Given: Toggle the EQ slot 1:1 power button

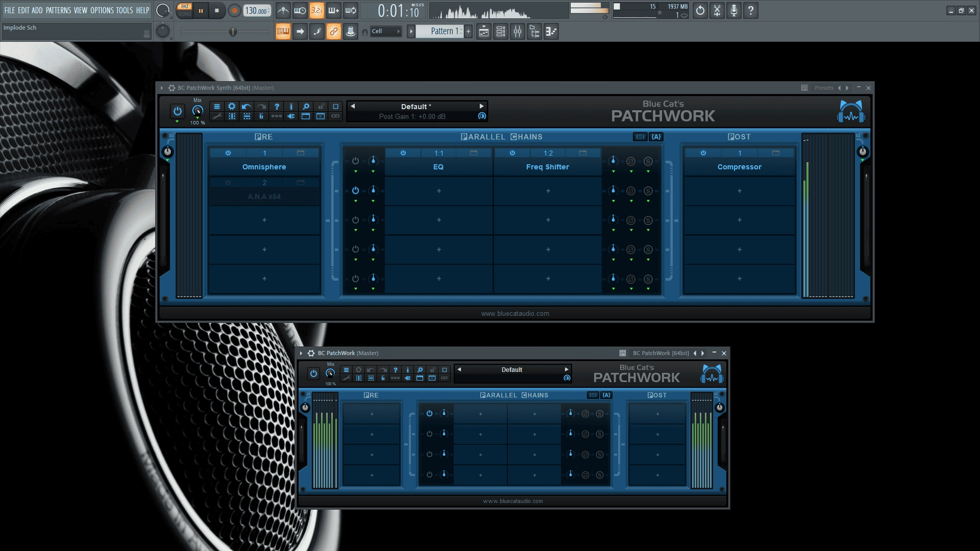Looking at the screenshot, I should pos(403,153).
